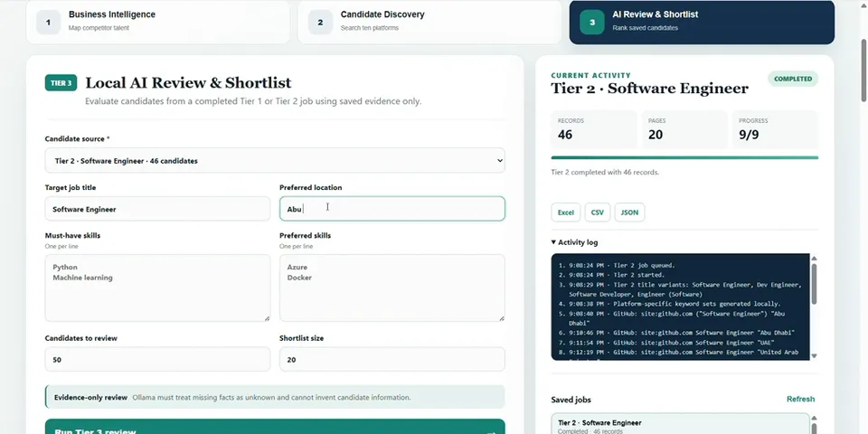Export results as JSON

click(x=629, y=212)
